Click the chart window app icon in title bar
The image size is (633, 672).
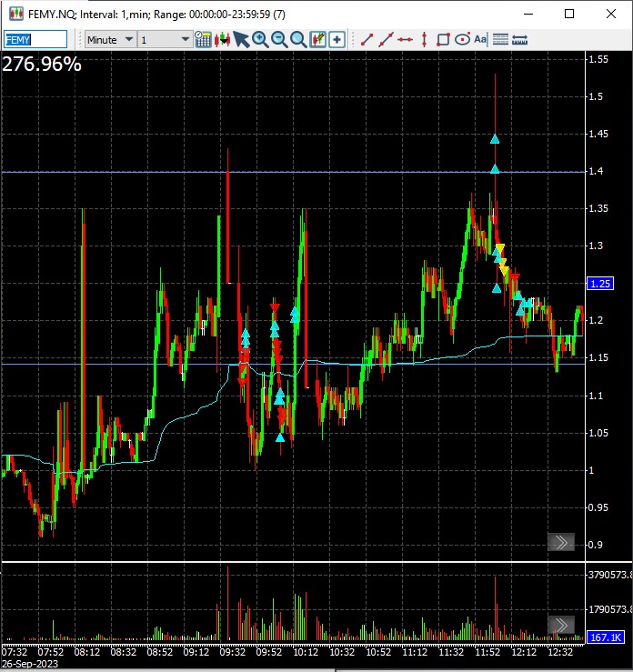pyautogui.click(x=16, y=14)
